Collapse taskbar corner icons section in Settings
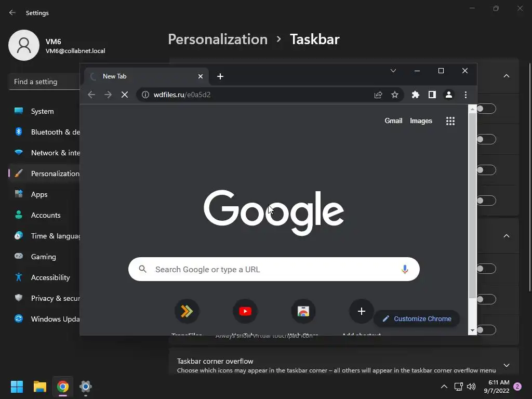532x399 pixels. [506, 236]
